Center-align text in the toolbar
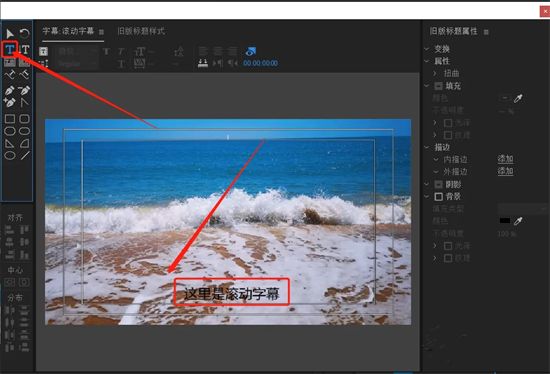 tap(218, 51)
